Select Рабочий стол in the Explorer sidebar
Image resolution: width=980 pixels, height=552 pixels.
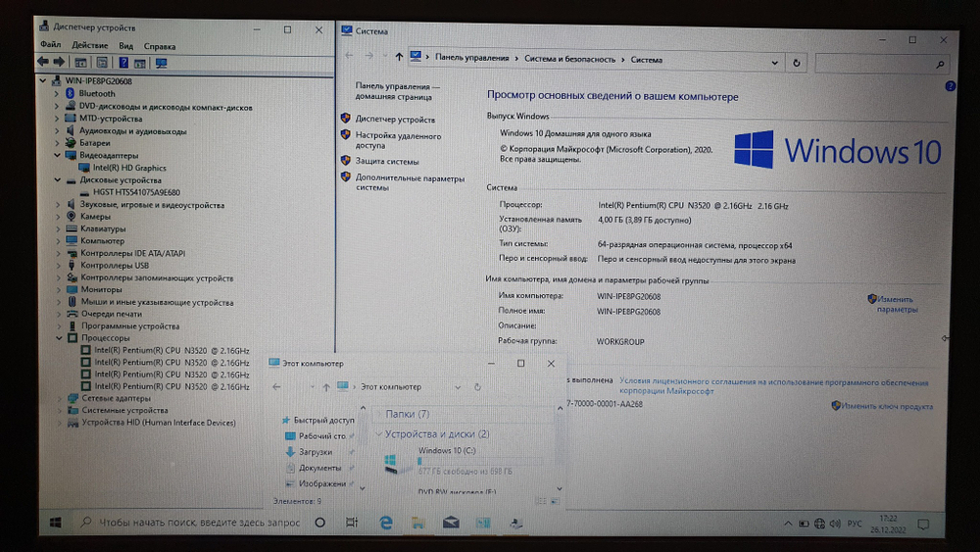pyautogui.click(x=321, y=435)
